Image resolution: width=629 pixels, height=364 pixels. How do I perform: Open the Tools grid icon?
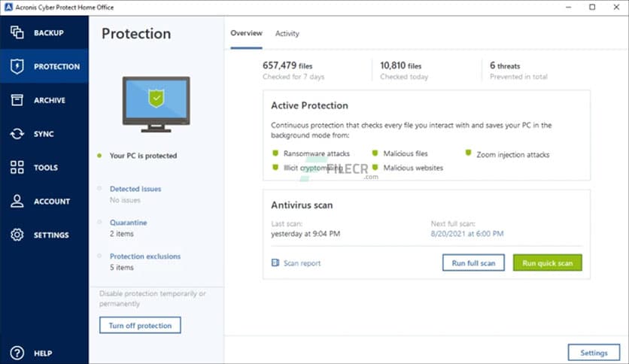coord(17,168)
